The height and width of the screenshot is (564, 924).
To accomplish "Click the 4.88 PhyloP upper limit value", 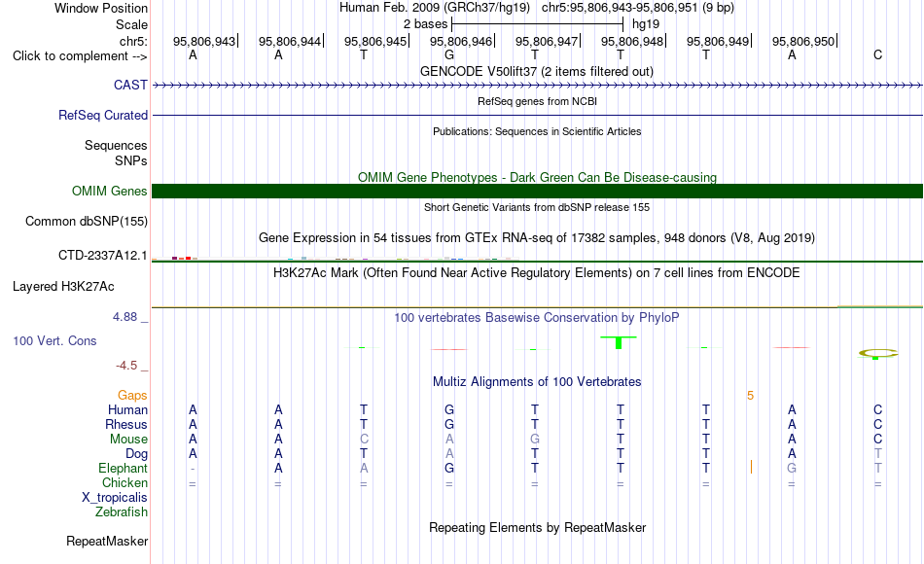I will coord(124,317).
